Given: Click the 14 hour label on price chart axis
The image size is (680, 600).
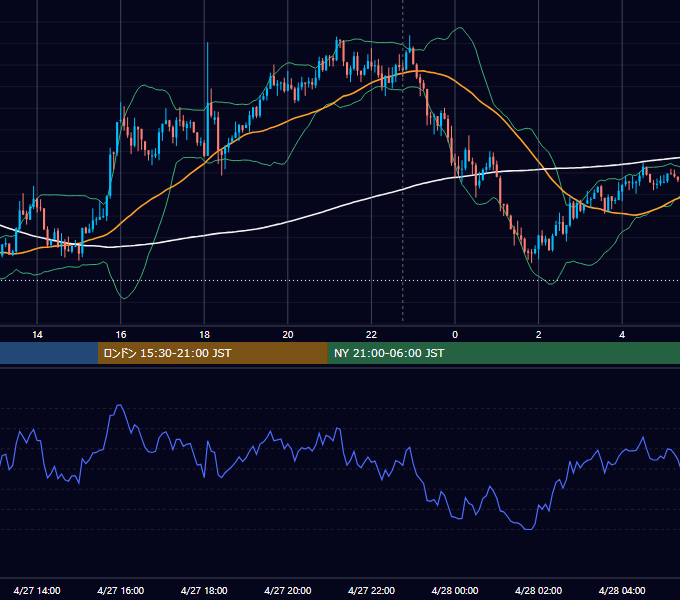Looking at the screenshot, I should pos(37,335).
